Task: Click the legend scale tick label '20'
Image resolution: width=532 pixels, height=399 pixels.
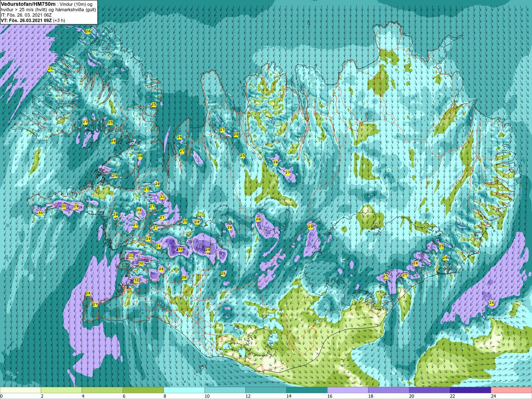Action: pyautogui.click(x=412, y=396)
